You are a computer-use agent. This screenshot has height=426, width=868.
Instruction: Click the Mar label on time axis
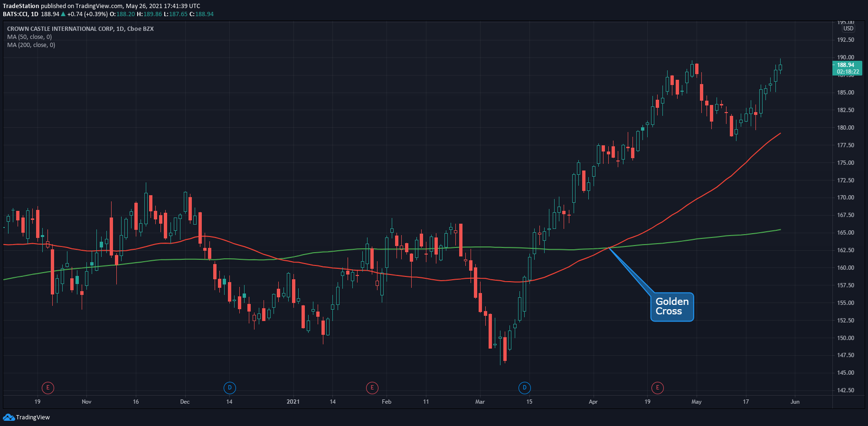[x=480, y=401]
